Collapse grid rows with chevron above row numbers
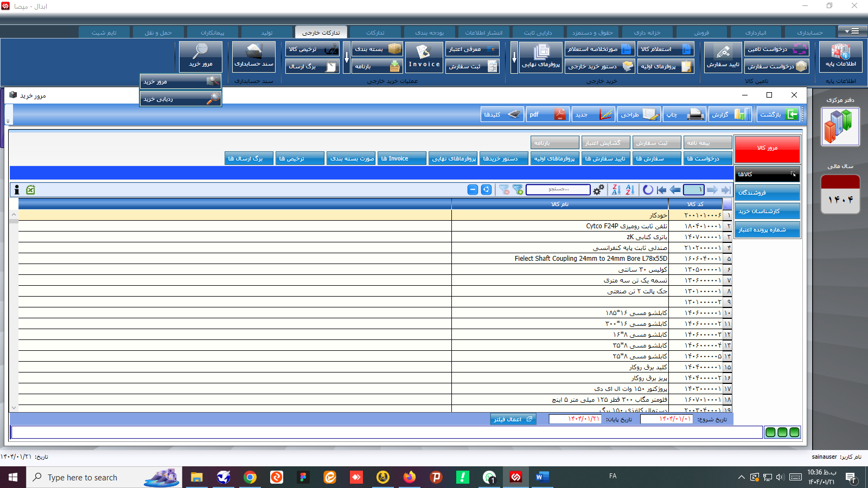The width and height of the screenshot is (868, 488). click(14, 214)
